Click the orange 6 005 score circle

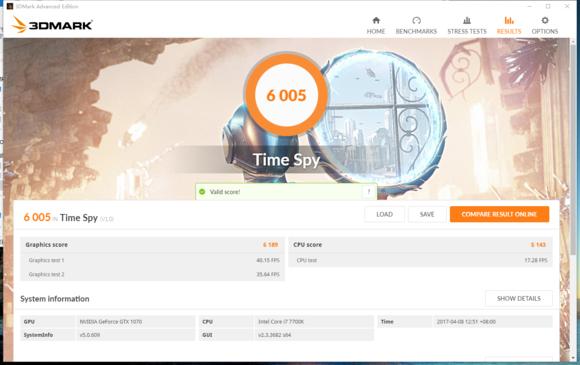(x=286, y=95)
